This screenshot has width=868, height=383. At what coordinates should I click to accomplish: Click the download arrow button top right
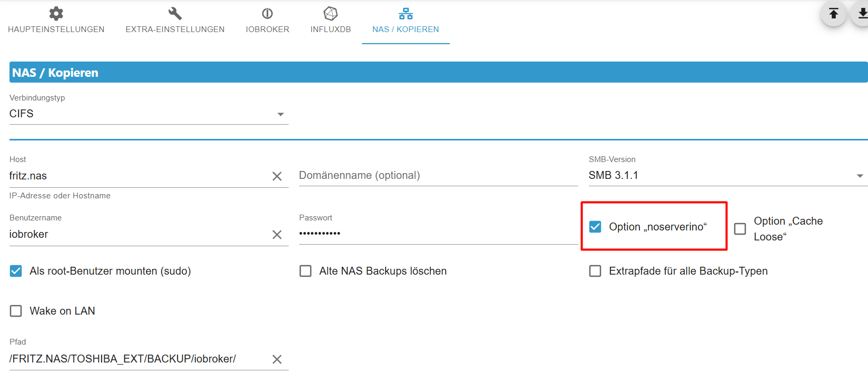(862, 14)
